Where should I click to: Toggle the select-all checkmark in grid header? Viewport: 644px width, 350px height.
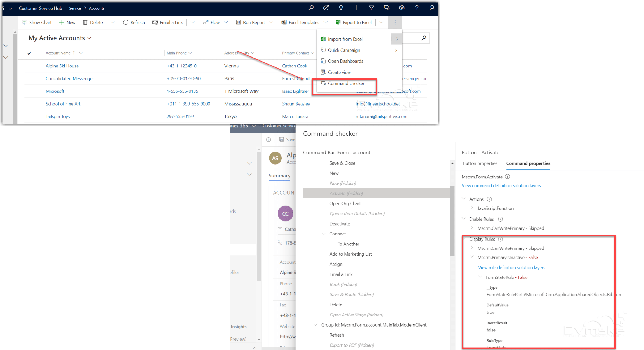[29, 53]
